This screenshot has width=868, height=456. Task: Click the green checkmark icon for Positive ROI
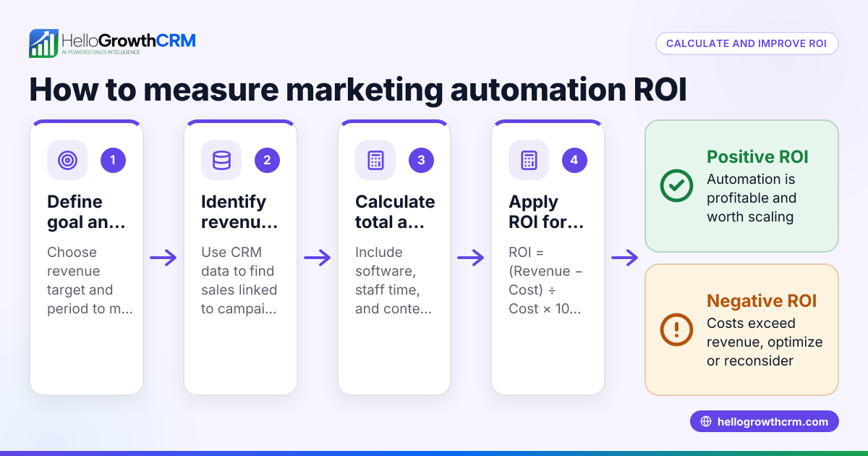(676, 185)
